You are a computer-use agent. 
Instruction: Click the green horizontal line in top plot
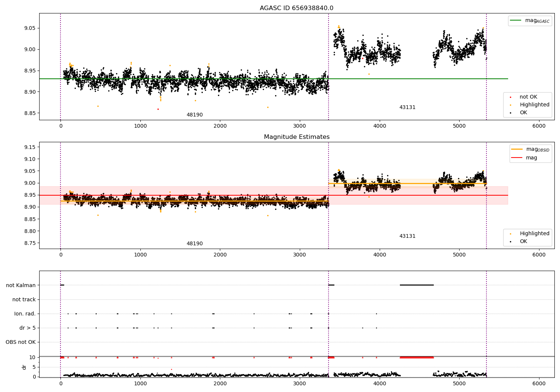pos(273,79)
